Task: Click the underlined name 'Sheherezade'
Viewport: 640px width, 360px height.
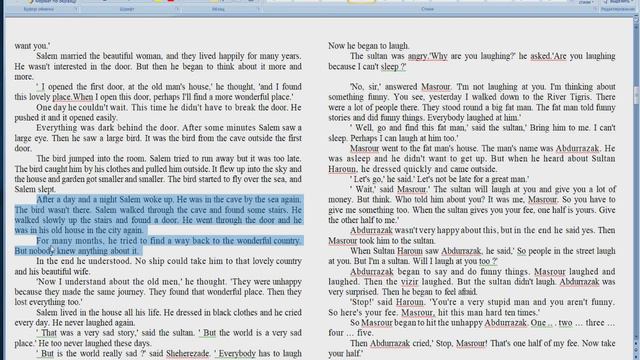Action: (188, 353)
